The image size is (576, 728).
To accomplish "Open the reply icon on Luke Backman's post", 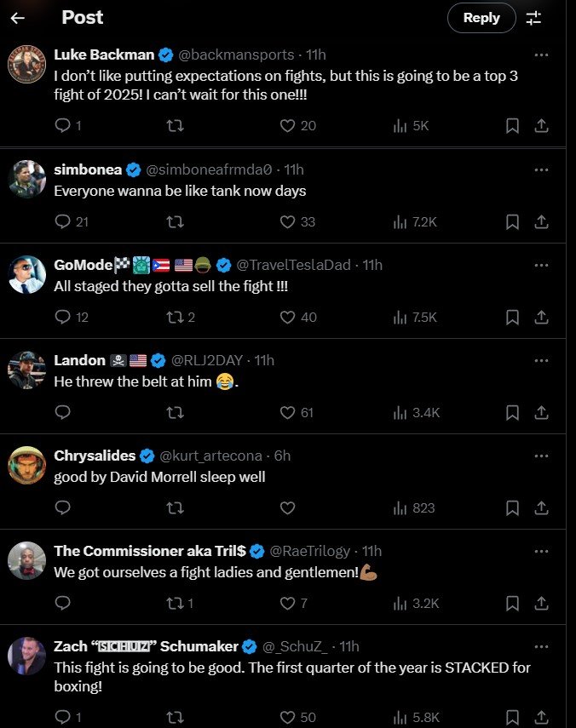I will 60,125.
